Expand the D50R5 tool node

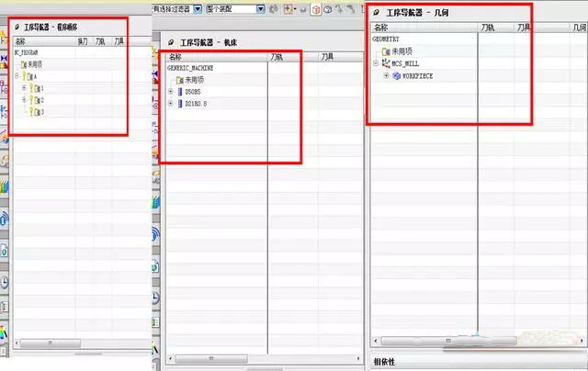[x=171, y=92]
